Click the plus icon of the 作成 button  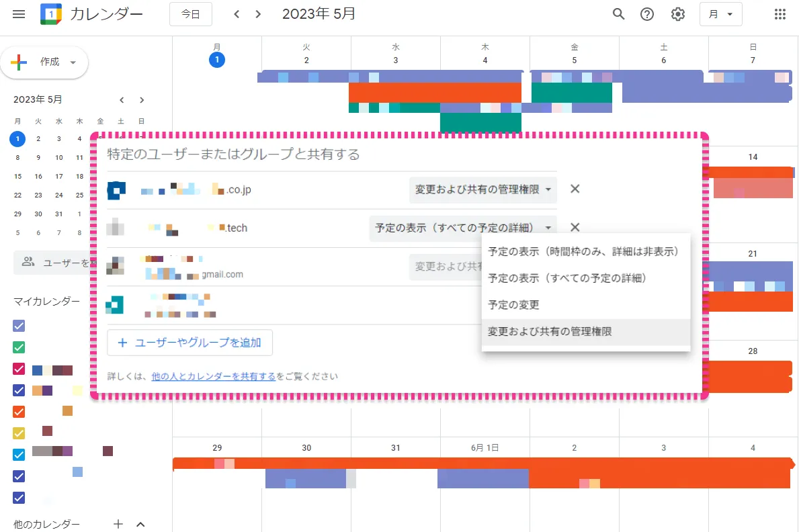[19, 62]
